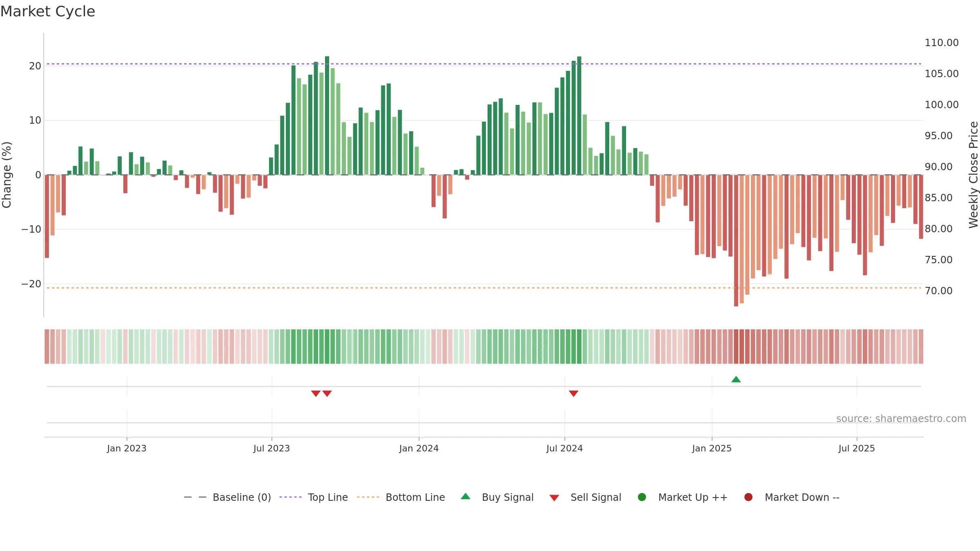Click the purple dotted top line in the chart
The image size is (980, 551).
[x=484, y=64]
